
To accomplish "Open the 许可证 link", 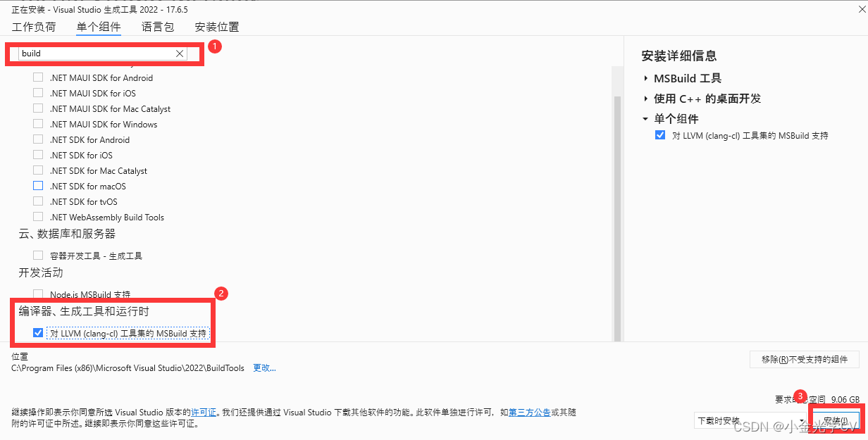I will pyautogui.click(x=204, y=412).
